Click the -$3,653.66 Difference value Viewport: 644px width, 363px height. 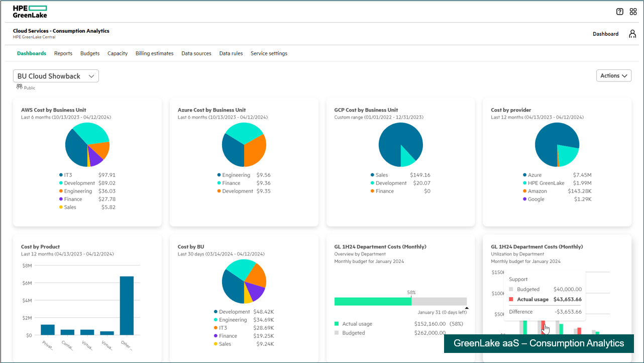567,312
